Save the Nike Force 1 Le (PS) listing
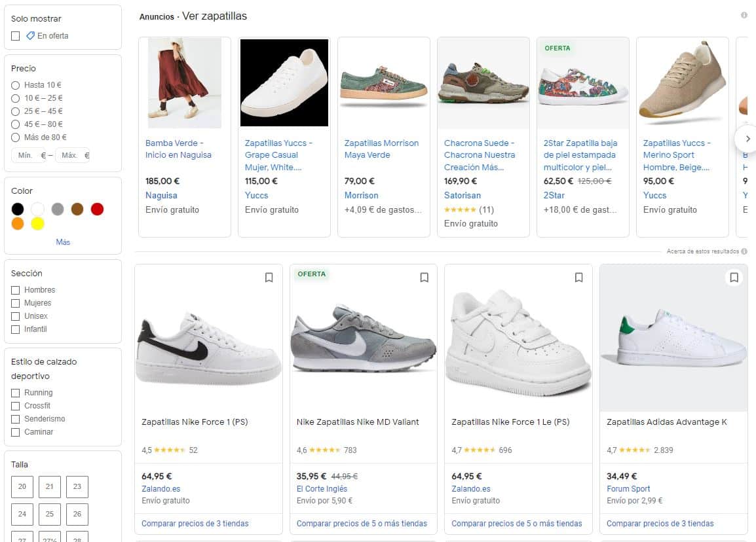756x542 pixels. pyautogui.click(x=578, y=277)
